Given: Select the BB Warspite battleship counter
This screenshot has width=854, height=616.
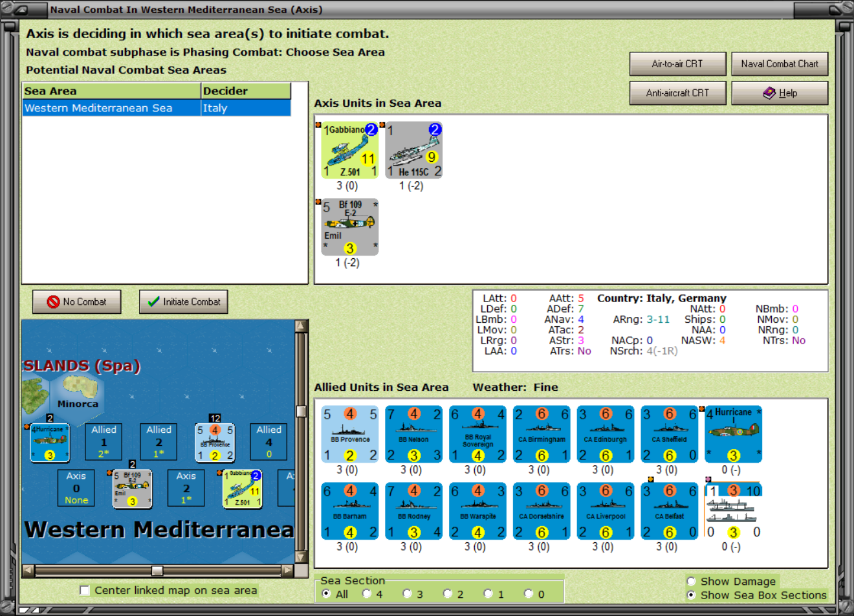Looking at the screenshot, I should tap(478, 511).
